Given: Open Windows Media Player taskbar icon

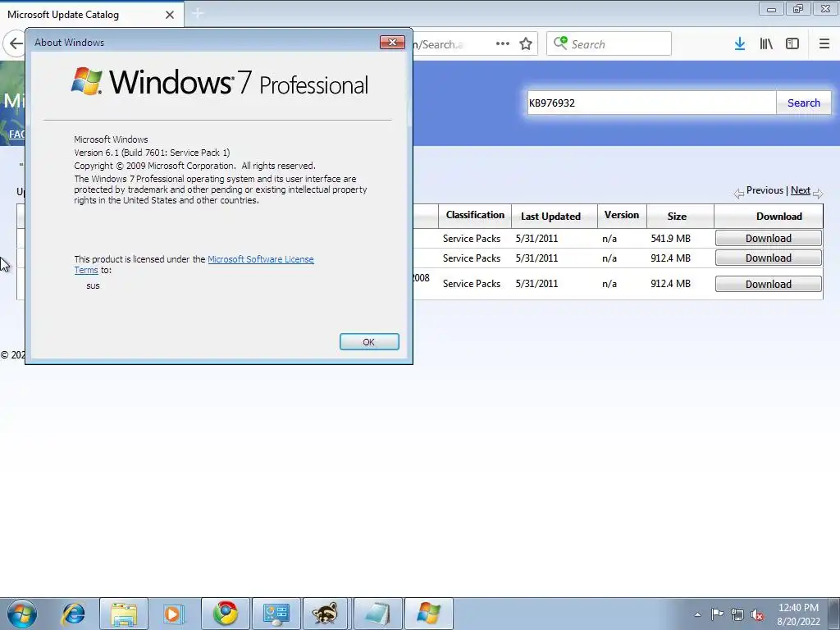Looking at the screenshot, I should coord(174,614).
